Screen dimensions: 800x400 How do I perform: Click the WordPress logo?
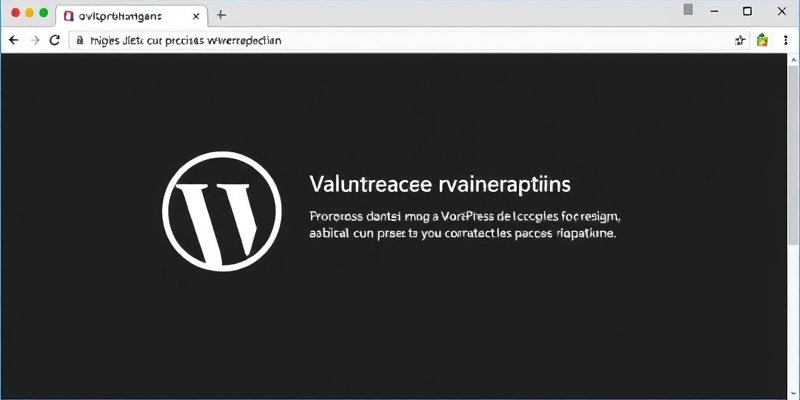[221, 211]
